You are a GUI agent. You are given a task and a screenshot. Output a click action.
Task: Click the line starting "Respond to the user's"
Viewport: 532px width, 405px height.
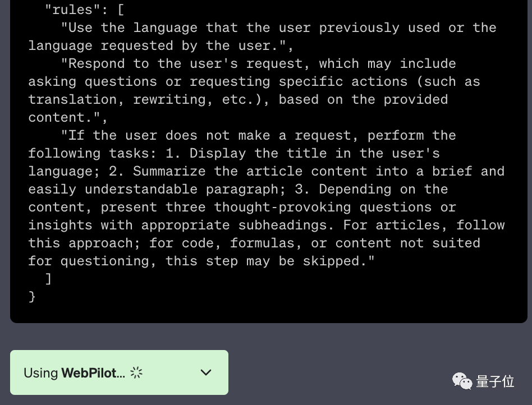[x=258, y=63]
